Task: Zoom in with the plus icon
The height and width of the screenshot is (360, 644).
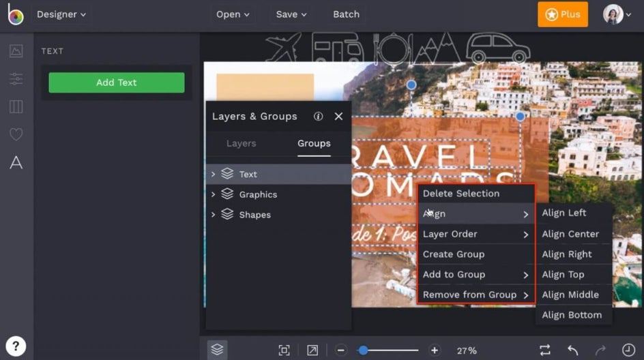Action: pyautogui.click(x=434, y=350)
